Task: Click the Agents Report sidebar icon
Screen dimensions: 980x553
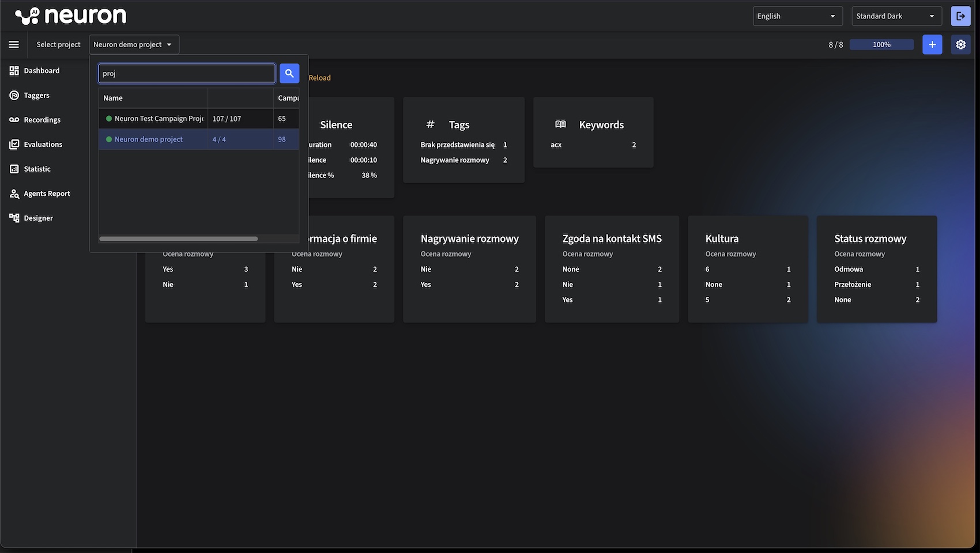Action: (x=14, y=194)
